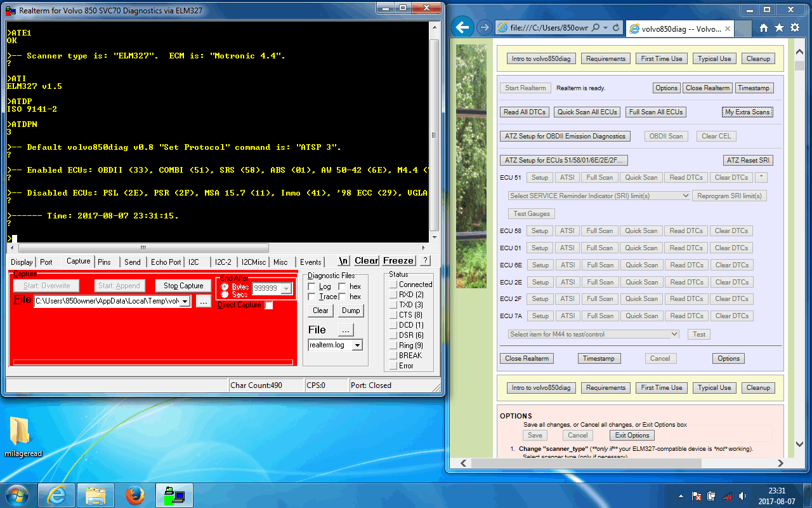812x508 pixels.
Task: Open Internet Explorer favorites star icon
Action: [778, 28]
